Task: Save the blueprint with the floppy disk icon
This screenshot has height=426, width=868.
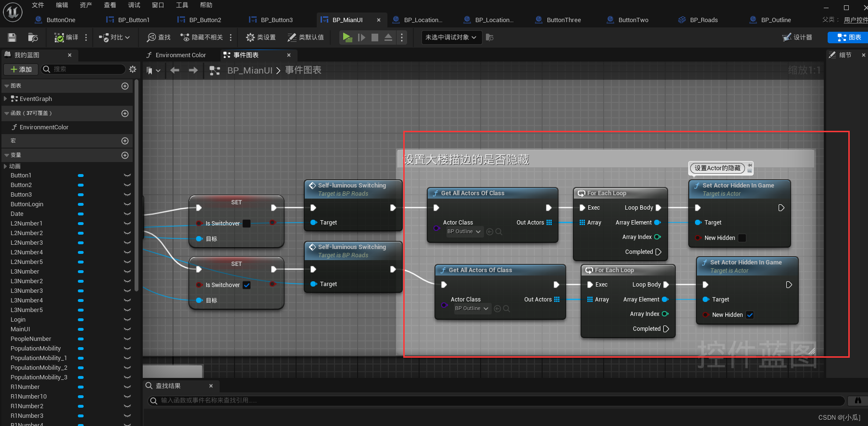Action: coord(12,38)
